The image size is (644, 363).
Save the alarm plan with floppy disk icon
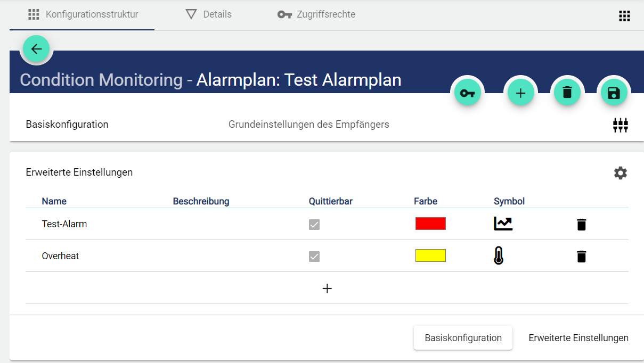tap(614, 93)
